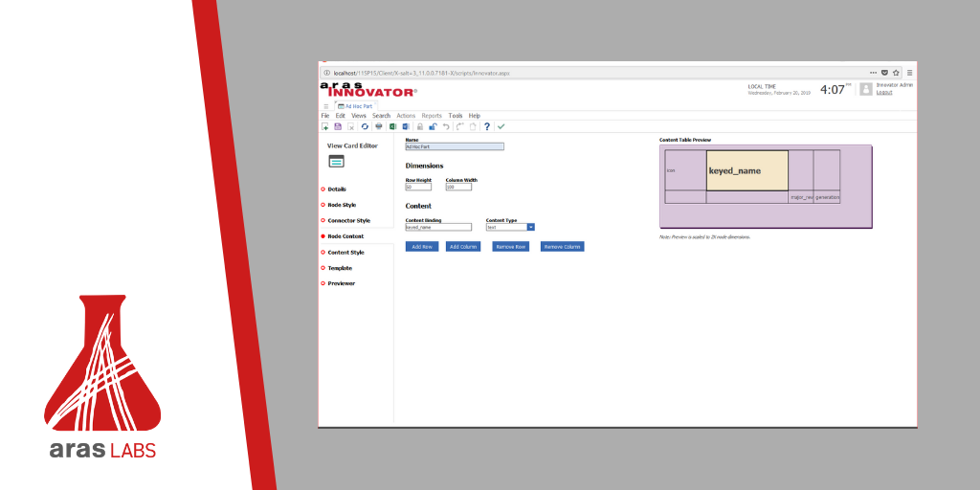The width and height of the screenshot is (980, 490).
Task: Open the Firefox hamburger menu
Action: pyautogui.click(x=909, y=72)
